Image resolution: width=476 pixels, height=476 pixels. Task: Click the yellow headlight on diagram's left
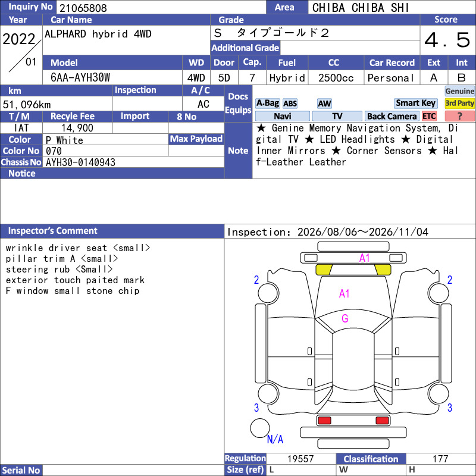[x=324, y=270]
